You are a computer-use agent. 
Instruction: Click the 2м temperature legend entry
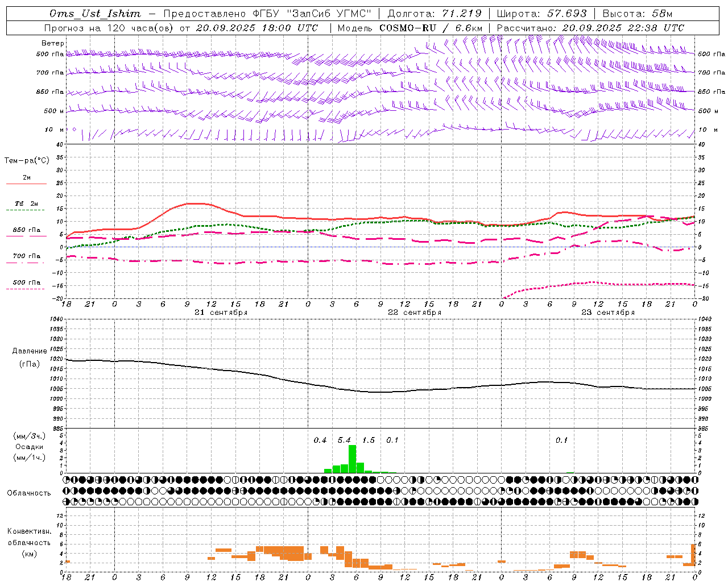click(27, 178)
